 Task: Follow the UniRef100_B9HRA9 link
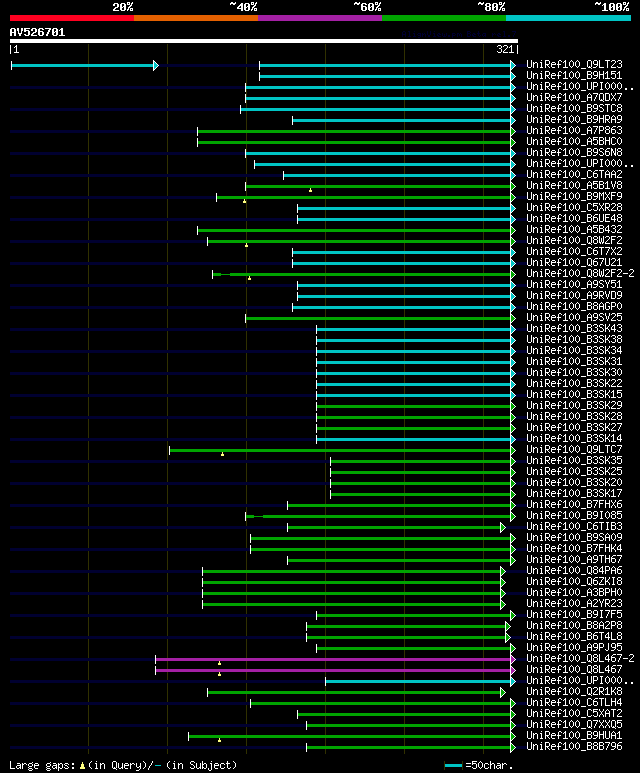(x=574, y=119)
